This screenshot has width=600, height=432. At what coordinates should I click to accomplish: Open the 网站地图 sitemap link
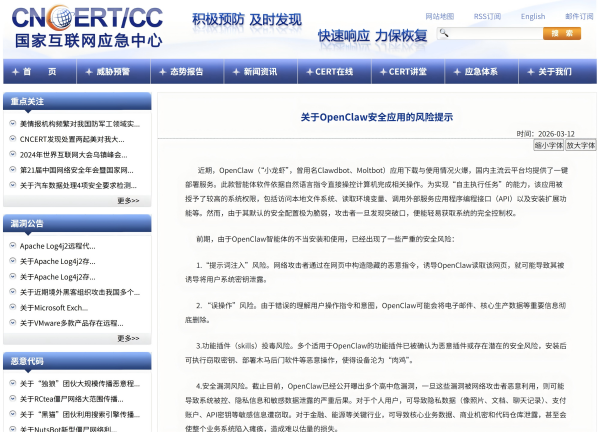(440, 16)
